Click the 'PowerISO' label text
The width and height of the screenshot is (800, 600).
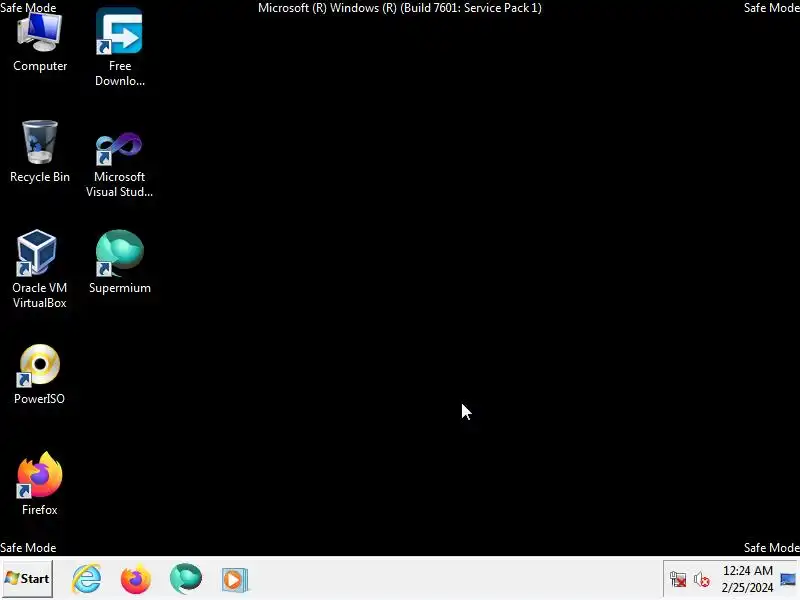pos(39,399)
